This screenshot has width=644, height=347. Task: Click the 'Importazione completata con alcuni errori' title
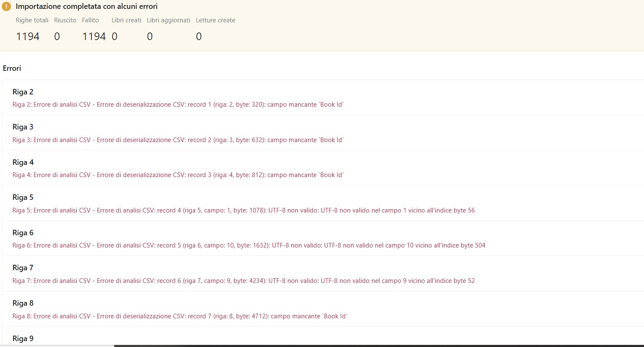(x=86, y=7)
